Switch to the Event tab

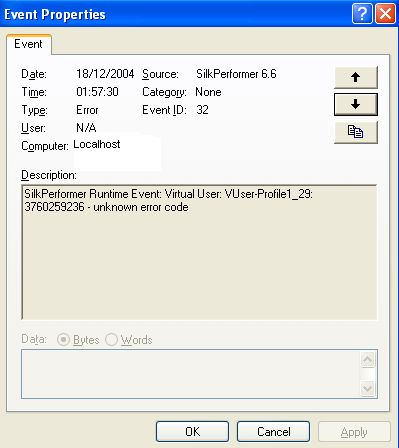coord(29,44)
